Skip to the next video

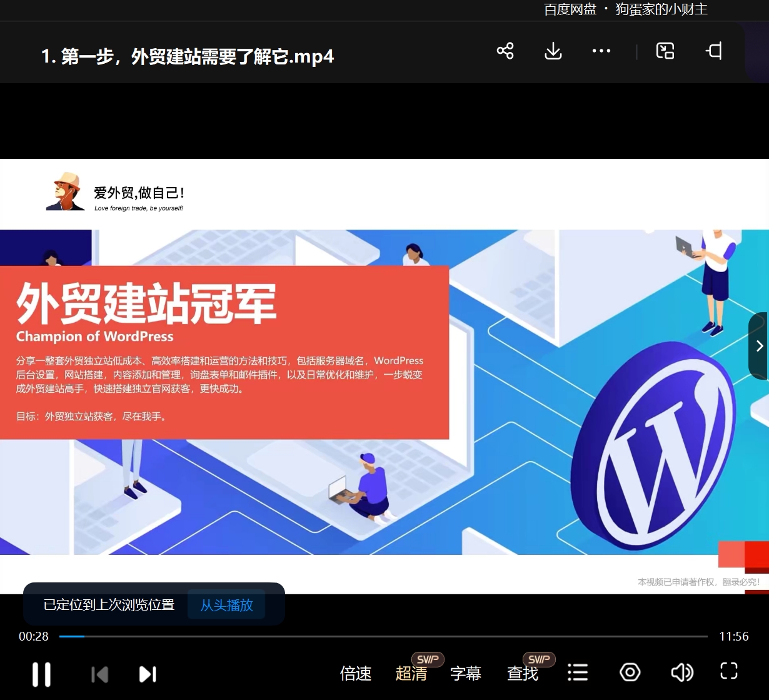[148, 674]
